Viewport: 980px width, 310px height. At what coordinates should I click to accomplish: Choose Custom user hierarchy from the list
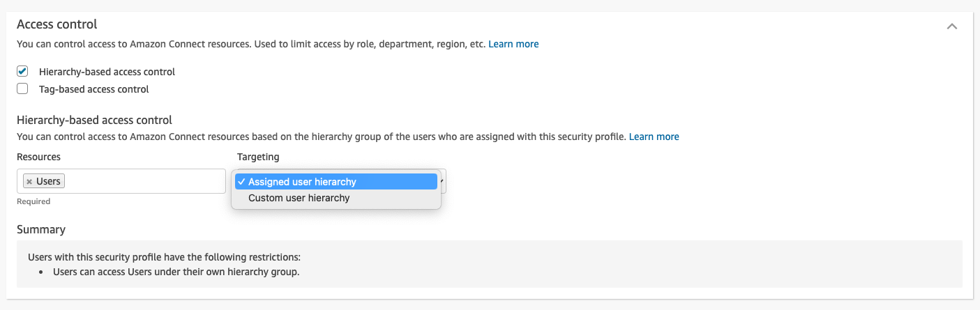click(299, 198)
